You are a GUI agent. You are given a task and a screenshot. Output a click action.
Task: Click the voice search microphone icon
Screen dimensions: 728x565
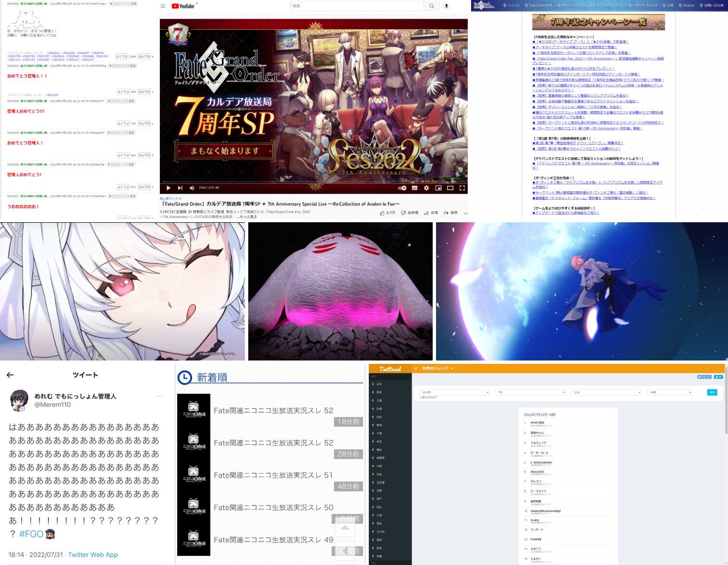click(x=447, y=6)
